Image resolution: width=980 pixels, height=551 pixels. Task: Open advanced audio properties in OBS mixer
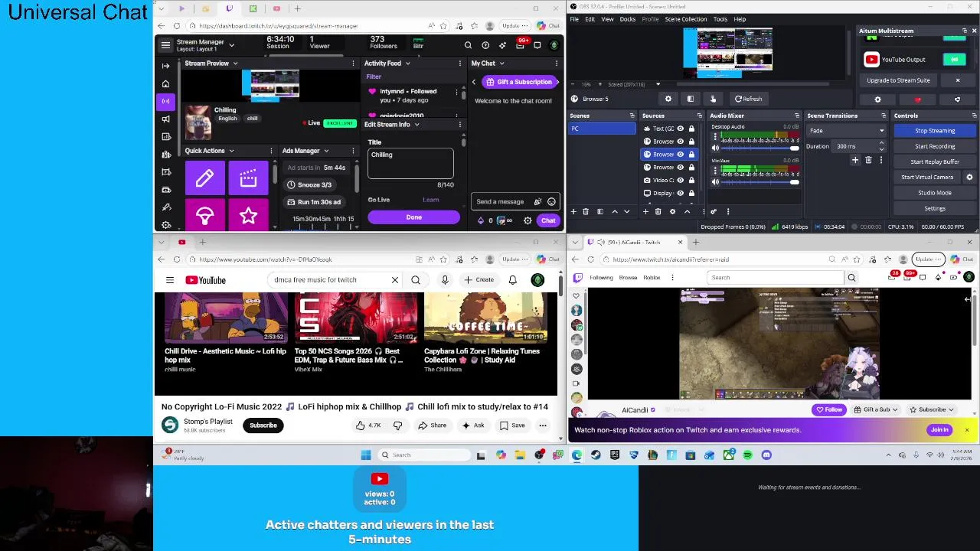[714, 211]
